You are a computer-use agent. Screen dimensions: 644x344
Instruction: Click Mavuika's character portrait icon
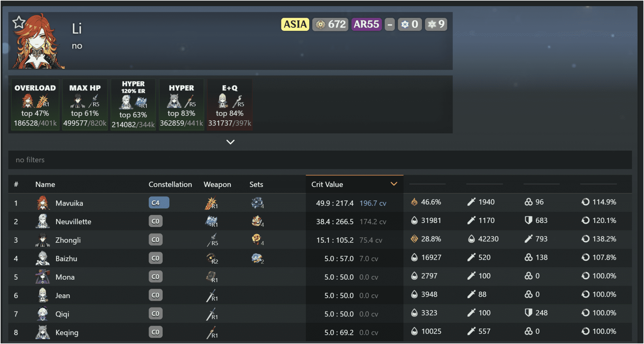[43, 203]
